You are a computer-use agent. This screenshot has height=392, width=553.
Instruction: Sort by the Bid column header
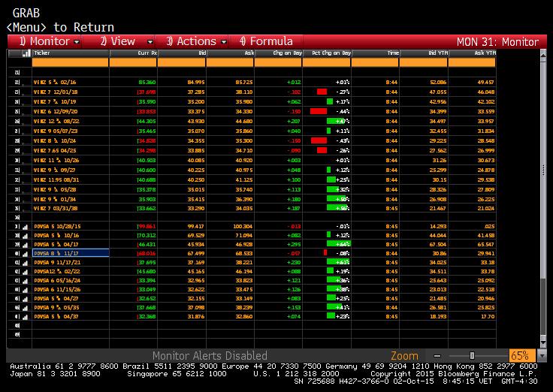(182, 53)
